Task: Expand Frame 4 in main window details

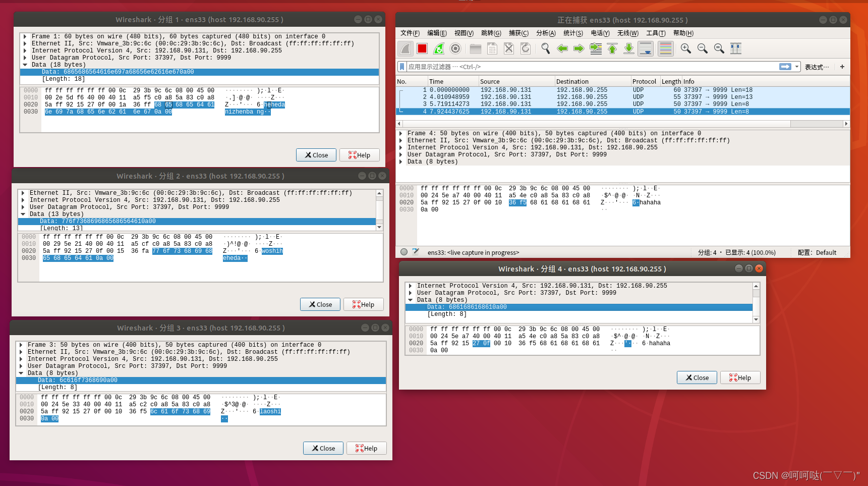Action: (401, 133)
